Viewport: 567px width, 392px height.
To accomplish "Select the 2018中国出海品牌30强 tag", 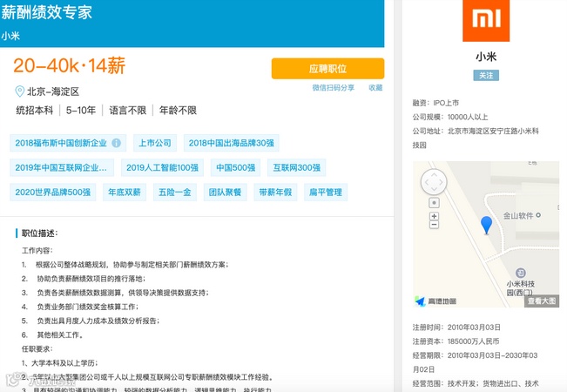I will [231, 143].
